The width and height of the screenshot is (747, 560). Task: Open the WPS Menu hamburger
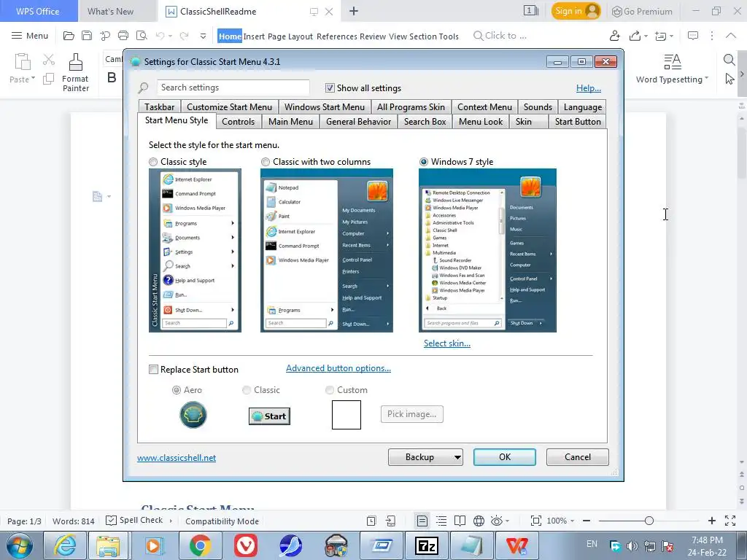pyautogui.click(x=29, y=36)
